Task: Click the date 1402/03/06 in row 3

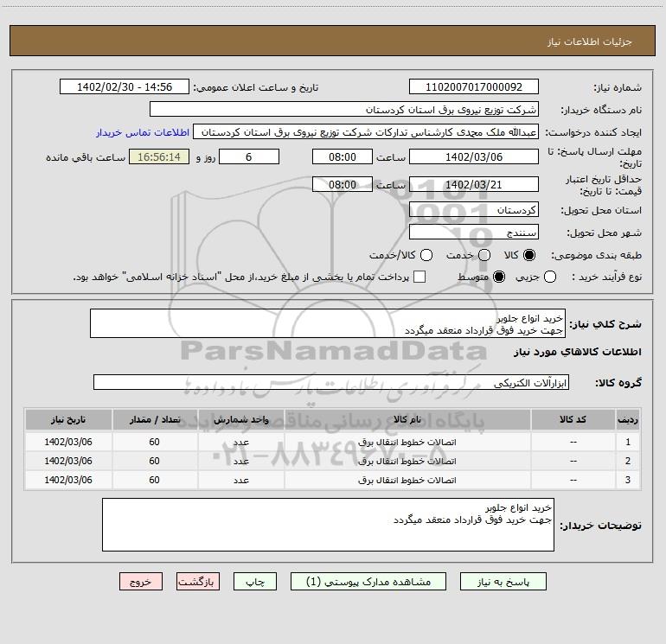Action: pyautogui.click(x=68, y=480)
